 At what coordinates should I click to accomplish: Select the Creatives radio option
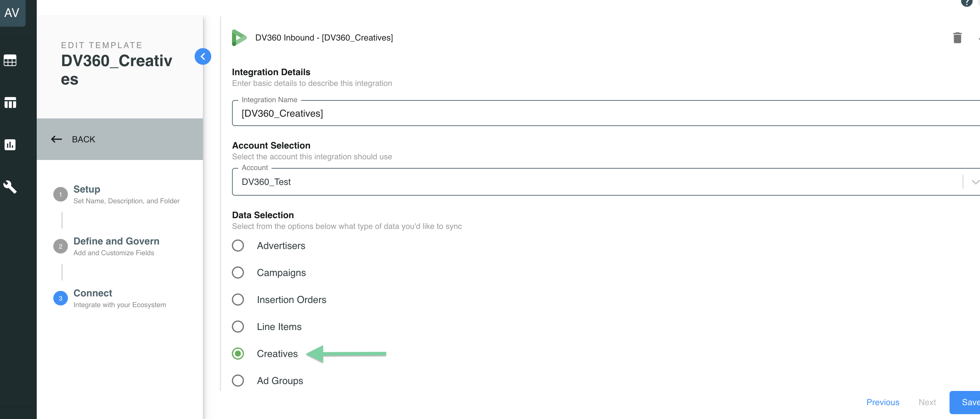pos(238,354)
